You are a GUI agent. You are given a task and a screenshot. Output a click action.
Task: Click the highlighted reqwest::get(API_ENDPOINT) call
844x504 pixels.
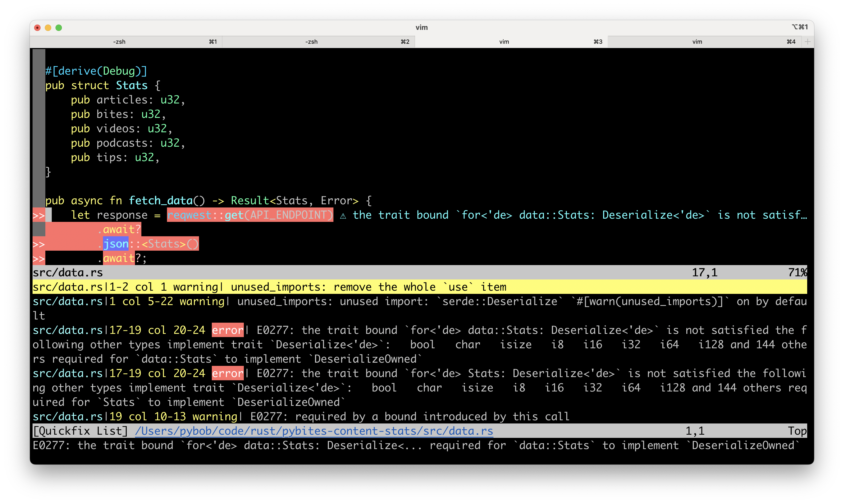click(x=250, y=215)
